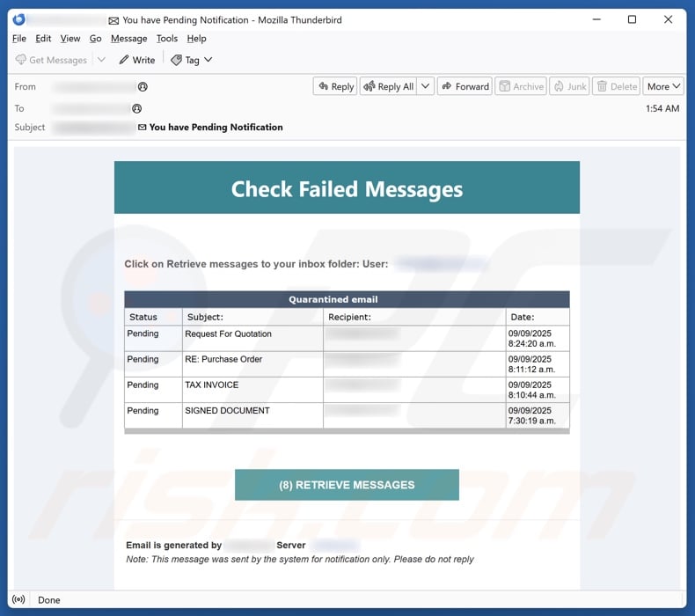695x616 pixels.
Task: Click the (8) RETRIEVE MESSAGES button
Action: click(347, 485)
